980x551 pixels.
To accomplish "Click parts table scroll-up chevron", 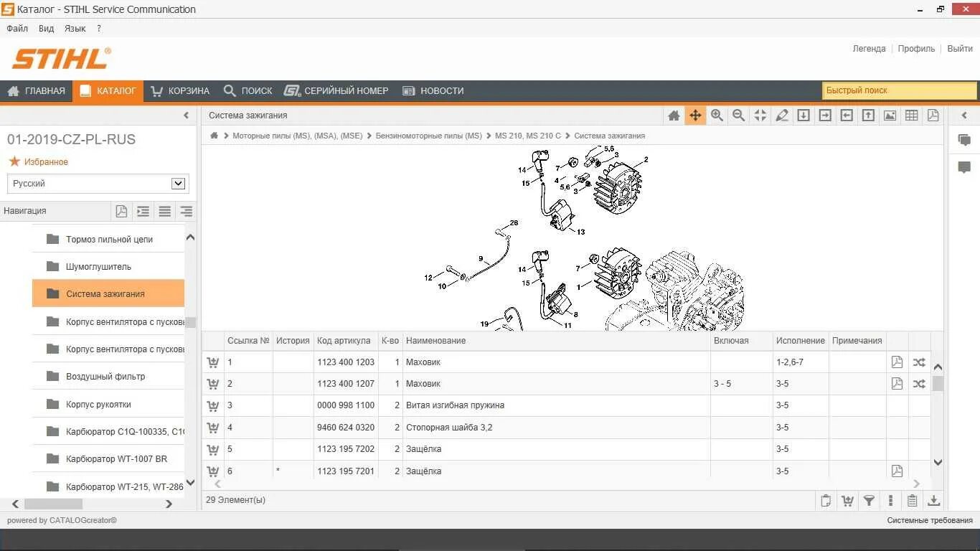I will (x=938, y=367).
